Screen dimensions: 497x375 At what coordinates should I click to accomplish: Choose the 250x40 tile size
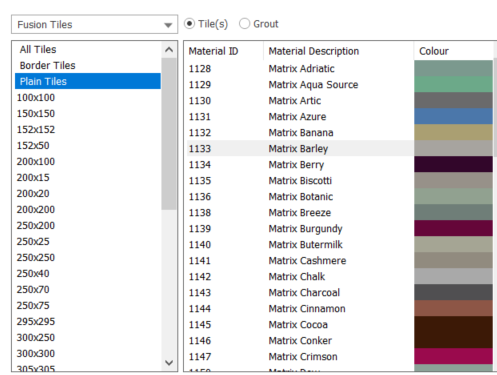point(88,273)
